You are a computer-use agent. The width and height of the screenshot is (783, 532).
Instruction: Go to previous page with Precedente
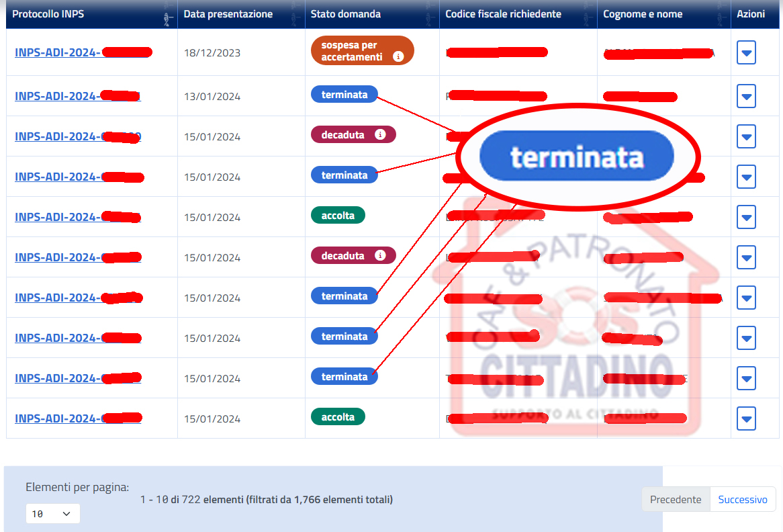(676, 500)
